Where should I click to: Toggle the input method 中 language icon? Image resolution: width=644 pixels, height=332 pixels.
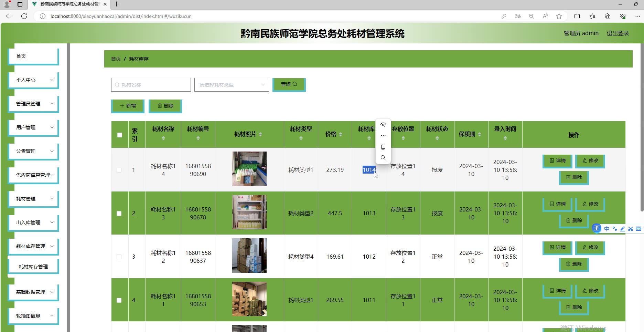coord(607,229)
